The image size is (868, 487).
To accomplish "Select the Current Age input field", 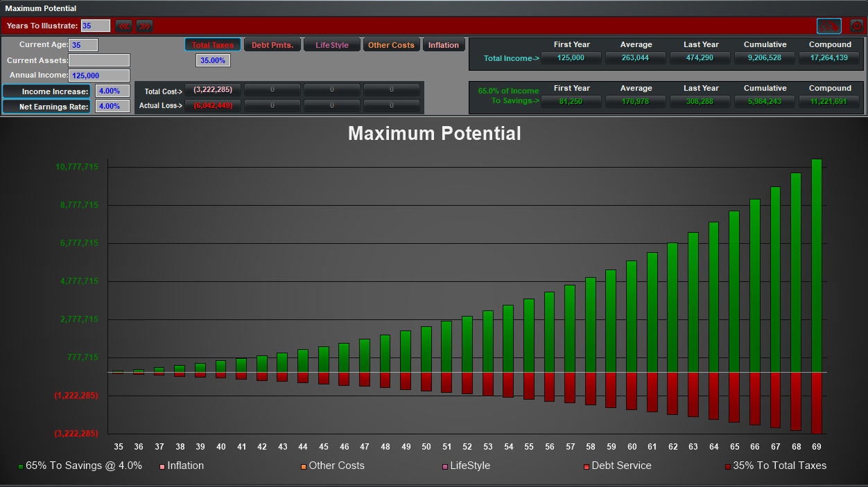I will 84,45.
